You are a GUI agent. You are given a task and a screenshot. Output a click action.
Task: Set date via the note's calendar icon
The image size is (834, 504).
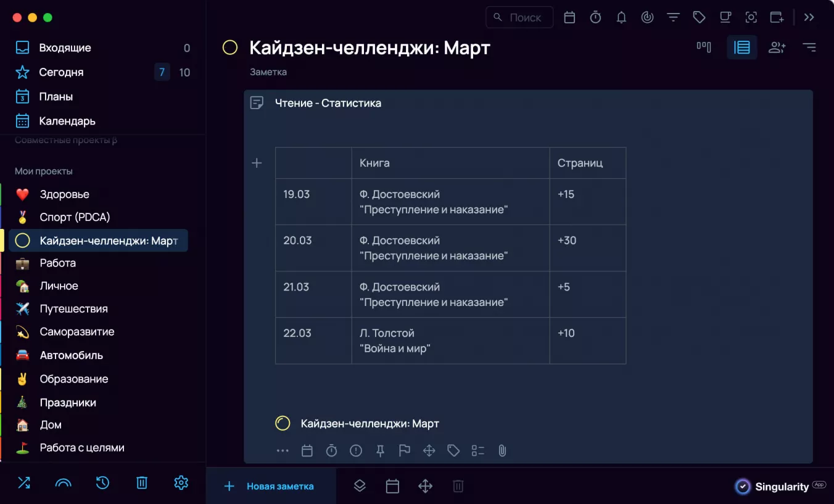(307, 451)
